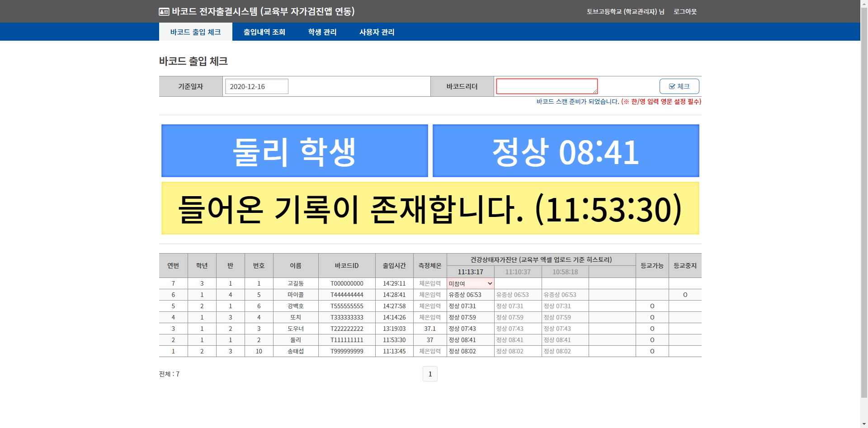Focus the 기준일자 date field
This screenshot has height=428, width=868.
point(256,86)
